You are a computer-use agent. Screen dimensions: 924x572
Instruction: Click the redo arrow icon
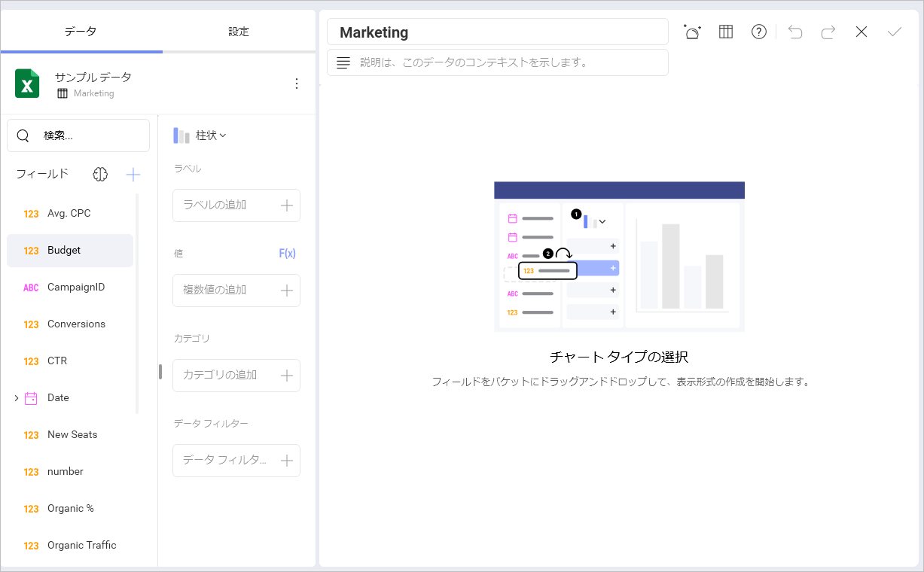click(x=828, y=32)
